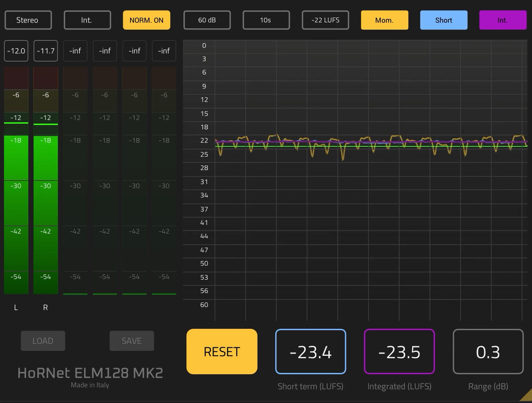Click the R channel level meter

pyautogui.click(x=46, y=180)
